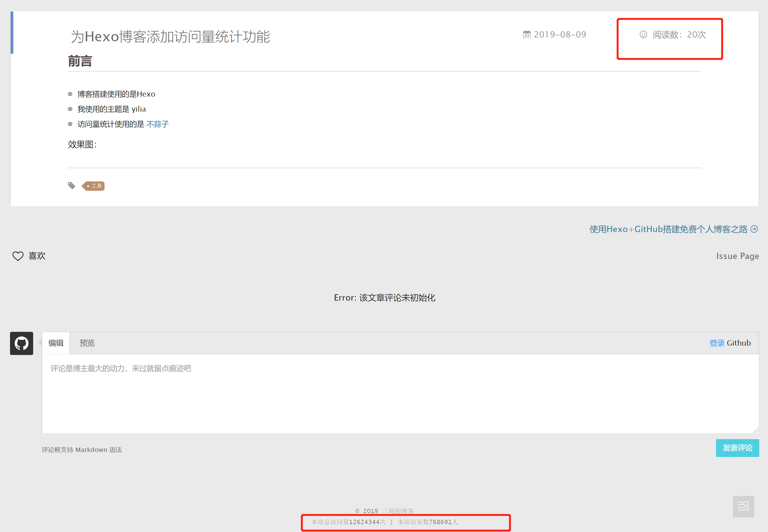This screenshot has height=532, width=768.
Task: Switch to the 预览 tab
Action: 87,343
